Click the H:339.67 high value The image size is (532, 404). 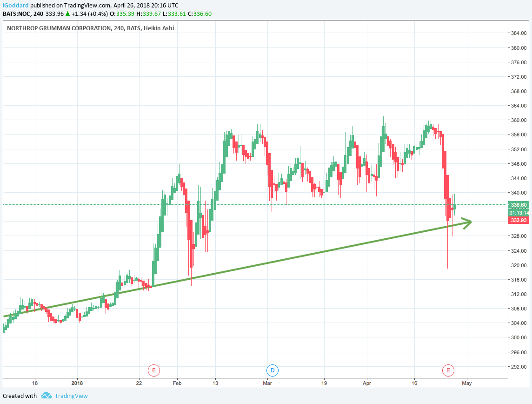pos(149,14)
